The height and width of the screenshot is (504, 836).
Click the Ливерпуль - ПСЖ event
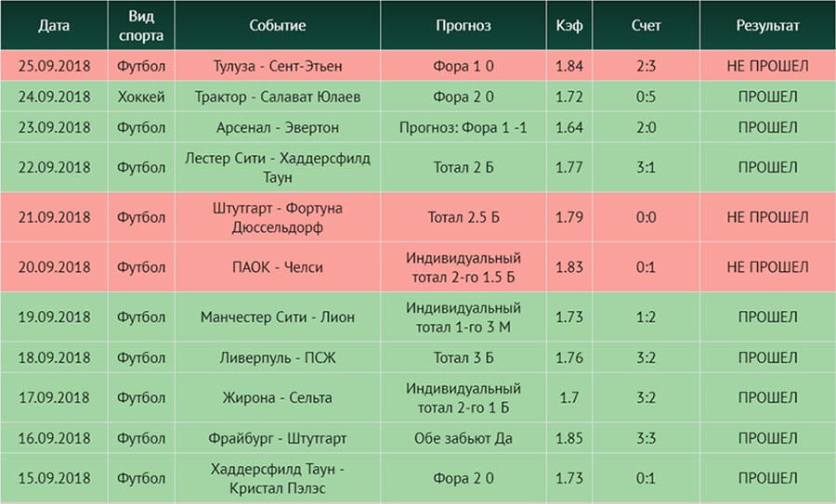tap(277, 357)
